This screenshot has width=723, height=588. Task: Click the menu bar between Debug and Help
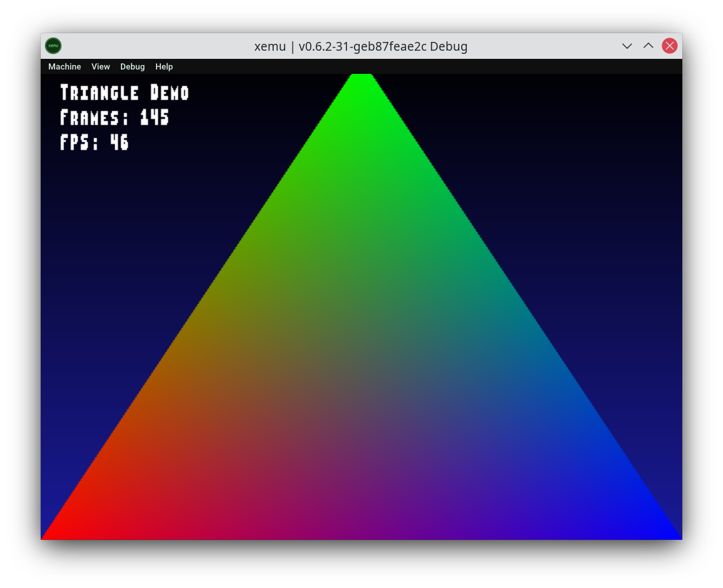[x=151, y=66]
